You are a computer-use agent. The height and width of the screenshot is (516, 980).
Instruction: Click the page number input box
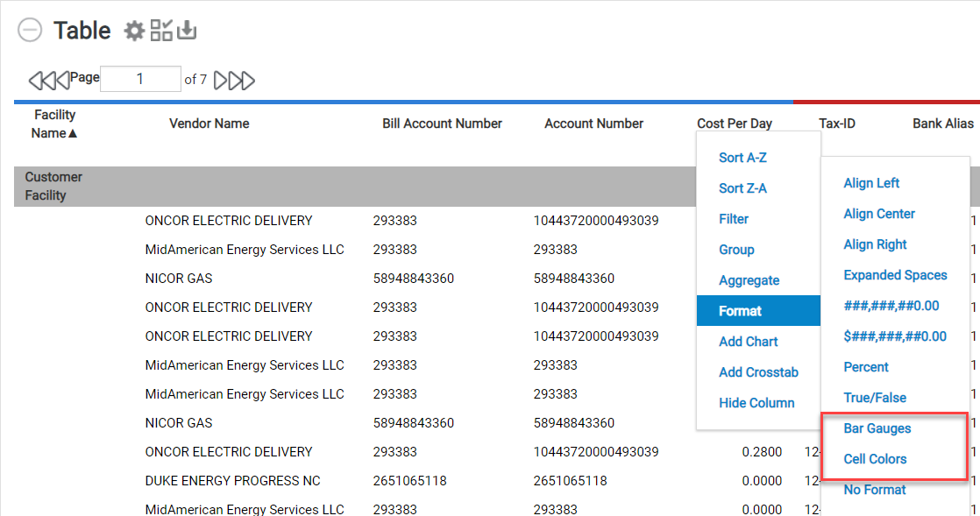coord(140,79)
